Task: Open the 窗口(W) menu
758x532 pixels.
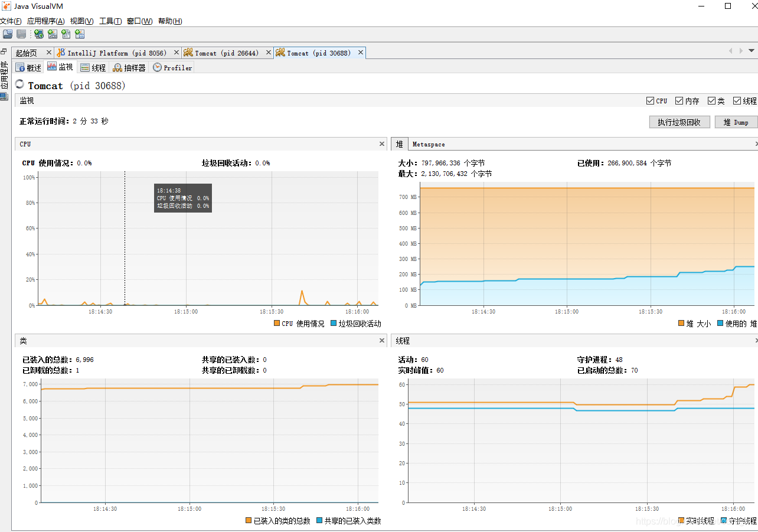Action: click(x=139, y=21)
